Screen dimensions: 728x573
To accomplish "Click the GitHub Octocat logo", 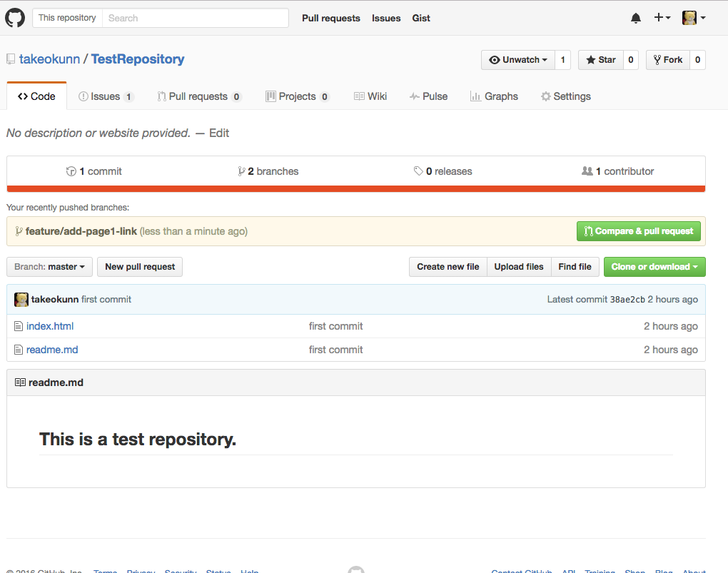I will coord(15,17).
